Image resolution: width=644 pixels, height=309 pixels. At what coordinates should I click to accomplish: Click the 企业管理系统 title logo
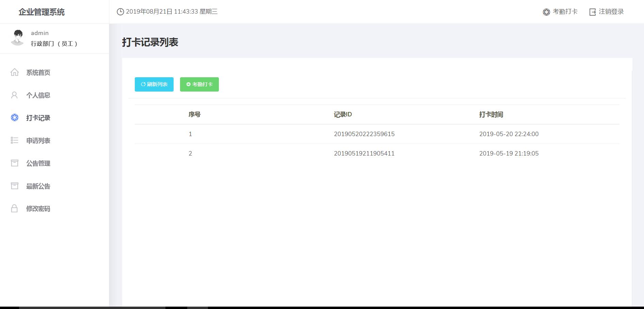(x=42, y=12)
